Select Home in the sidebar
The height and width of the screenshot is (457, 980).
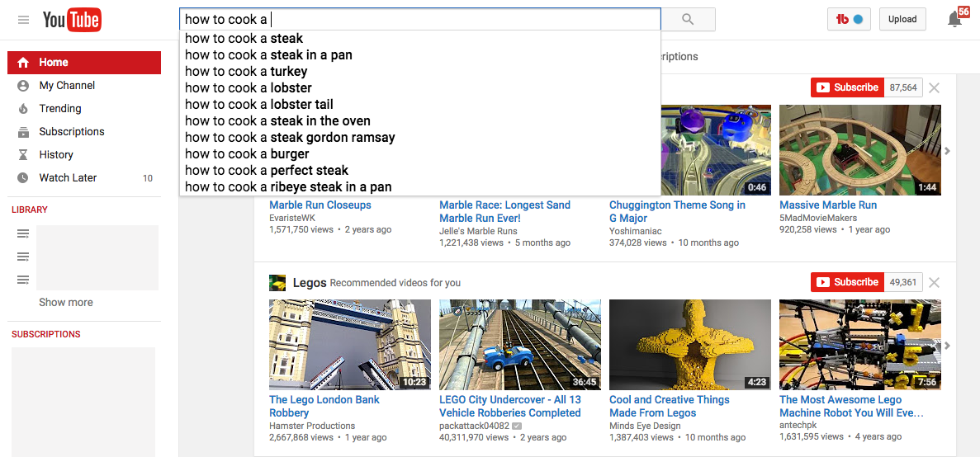[84, 63]
